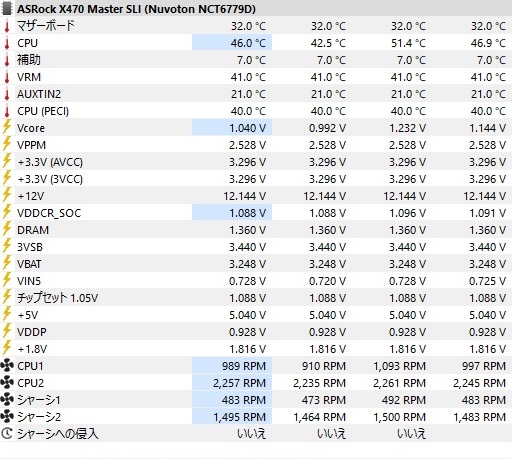Click the lightning icon beside DRAM
The height and width of the screenshot is (459, 512).
click(x=7, y=229)
